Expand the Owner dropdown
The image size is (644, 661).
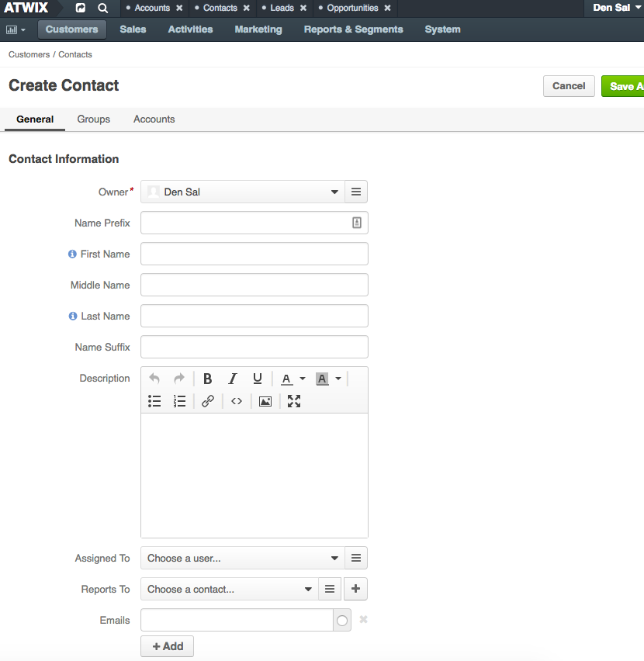point(334,192)
